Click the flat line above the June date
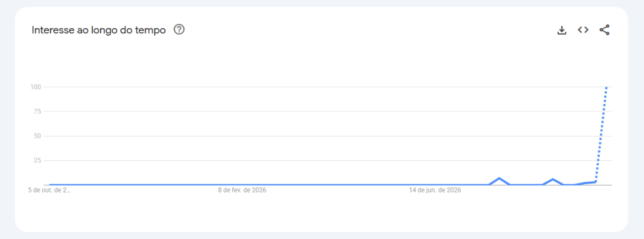Image resolution: width=644 pixels, height=239 pixels. click(435, 184)
